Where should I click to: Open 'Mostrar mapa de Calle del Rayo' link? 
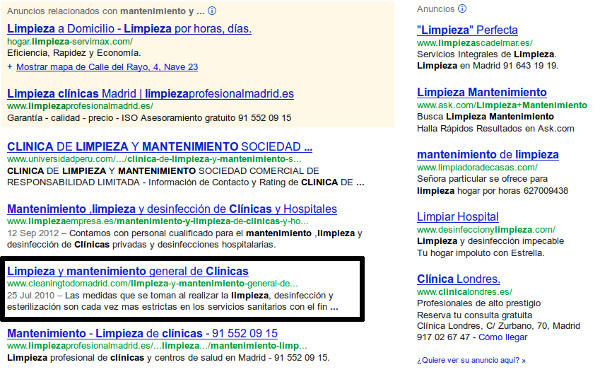point(107,67)
